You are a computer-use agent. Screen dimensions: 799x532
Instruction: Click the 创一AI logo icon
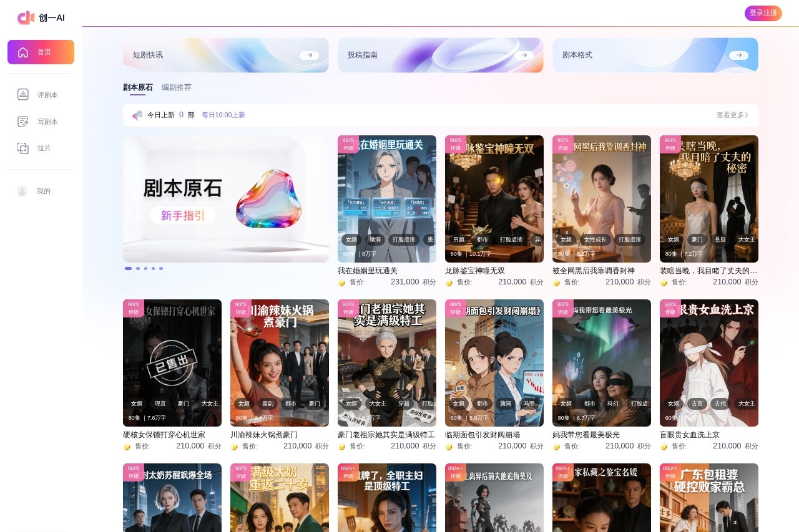(x=26, y=17)
